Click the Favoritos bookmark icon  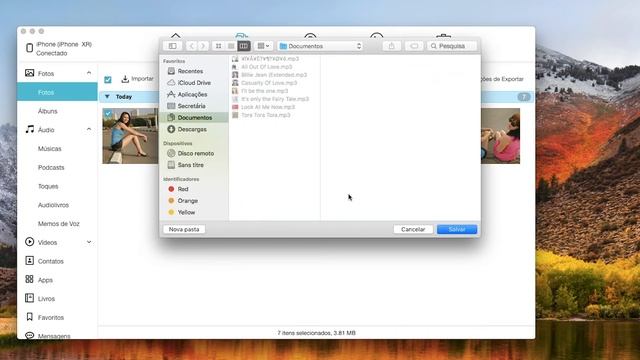29,317
